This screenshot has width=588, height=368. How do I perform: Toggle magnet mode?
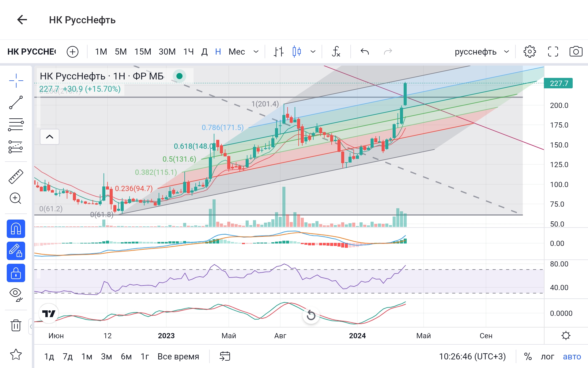click(x=16, y=229)
